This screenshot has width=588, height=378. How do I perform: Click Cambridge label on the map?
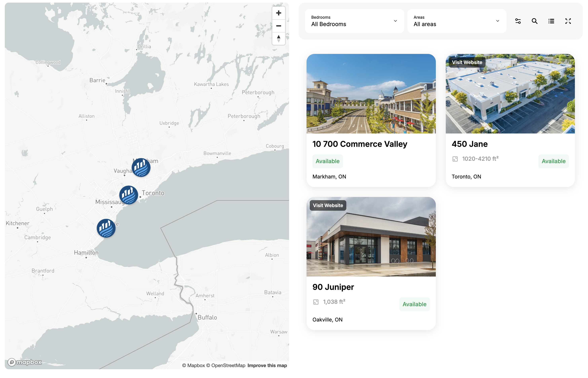[x=38, y=237]
